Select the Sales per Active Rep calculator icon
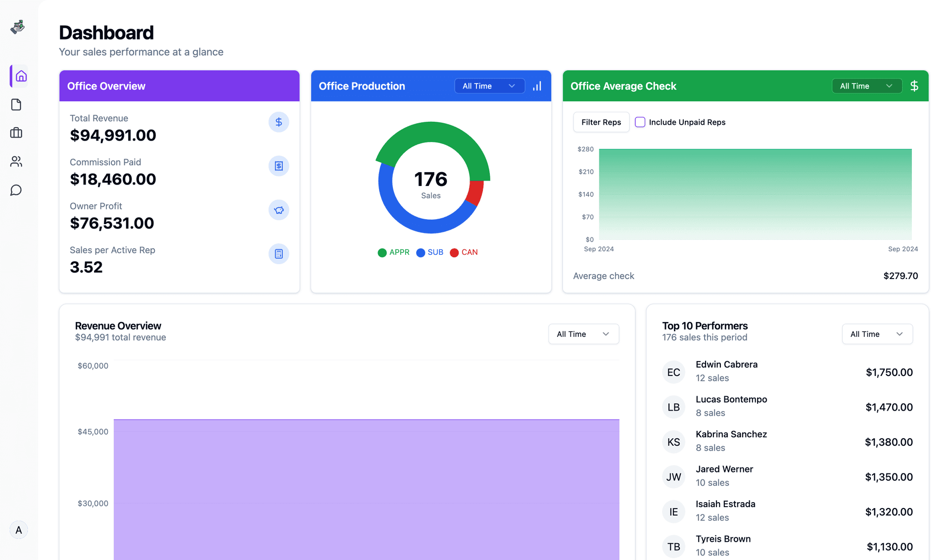The image size is (950, 560). pyautogui.click(x=279, y=254)
